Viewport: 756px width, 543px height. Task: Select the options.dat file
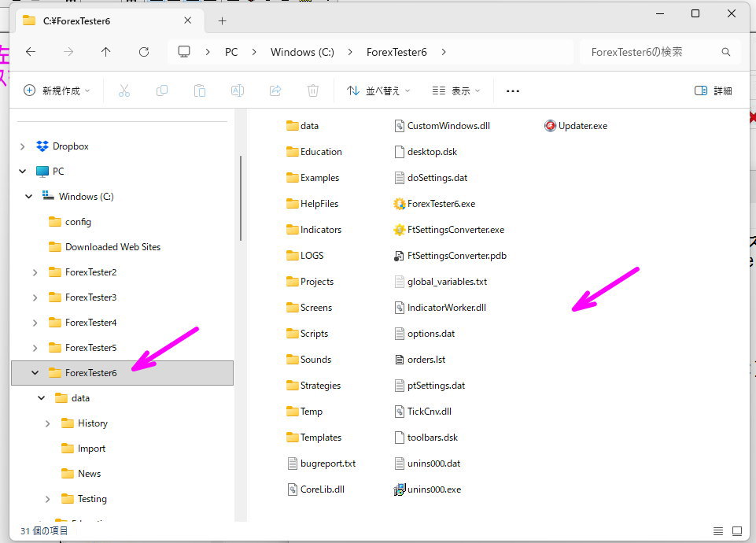tap(425, 334)
